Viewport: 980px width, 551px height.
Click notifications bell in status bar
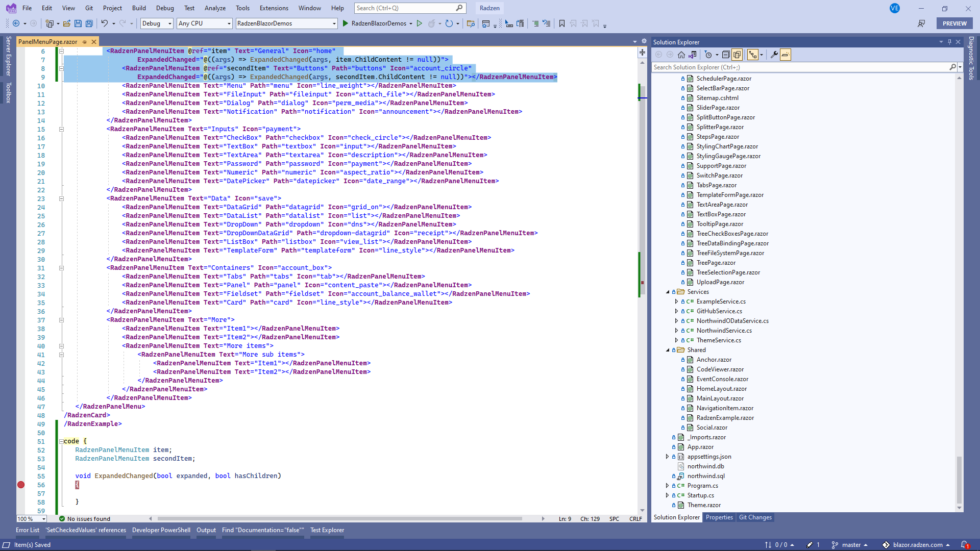[x=965, y=545]
